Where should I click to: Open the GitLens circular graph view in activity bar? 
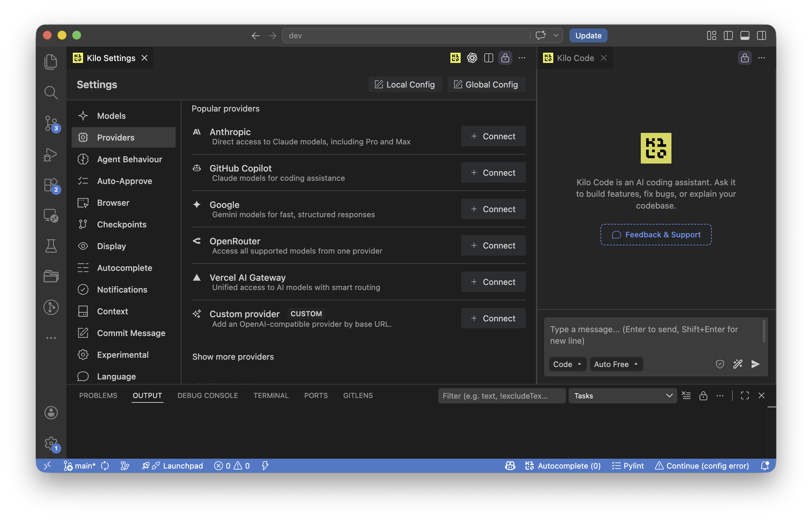[51, 307]
